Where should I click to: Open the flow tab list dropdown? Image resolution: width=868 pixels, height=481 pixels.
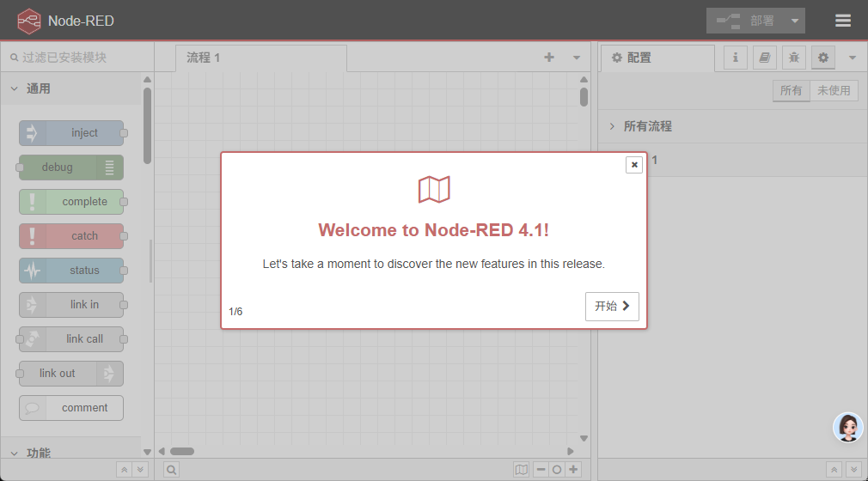(577, 57)
